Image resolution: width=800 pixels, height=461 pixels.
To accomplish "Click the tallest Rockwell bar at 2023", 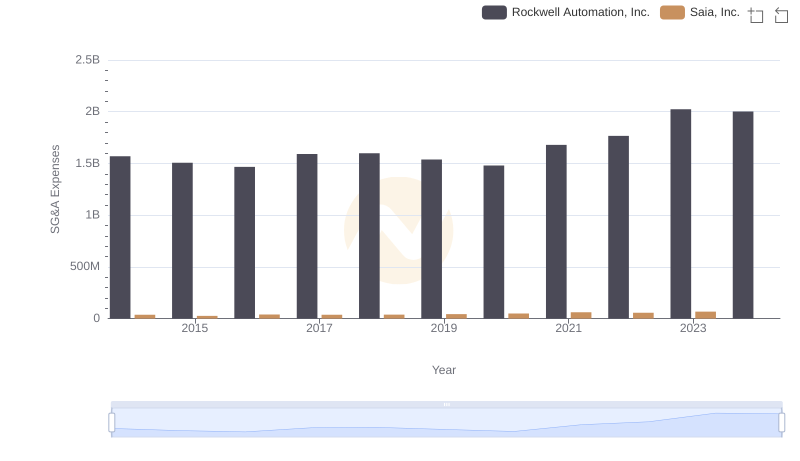I will click(681, 214).
